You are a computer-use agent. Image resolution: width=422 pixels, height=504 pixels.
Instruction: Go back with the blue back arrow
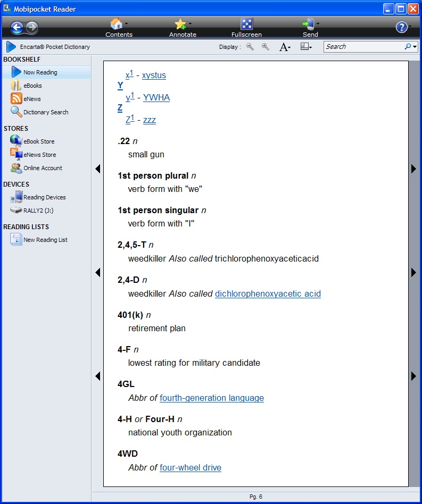pos(16,27)
